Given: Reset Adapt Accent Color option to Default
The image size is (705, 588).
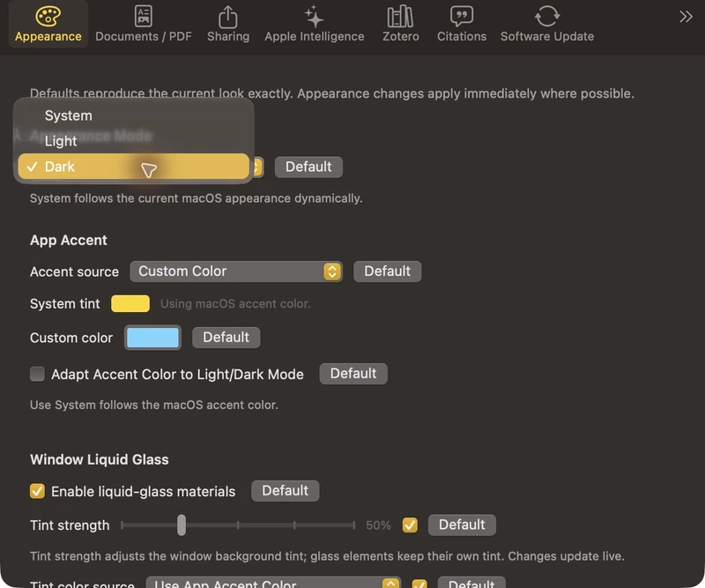Looking at the screenshot, I should point(353,374).
